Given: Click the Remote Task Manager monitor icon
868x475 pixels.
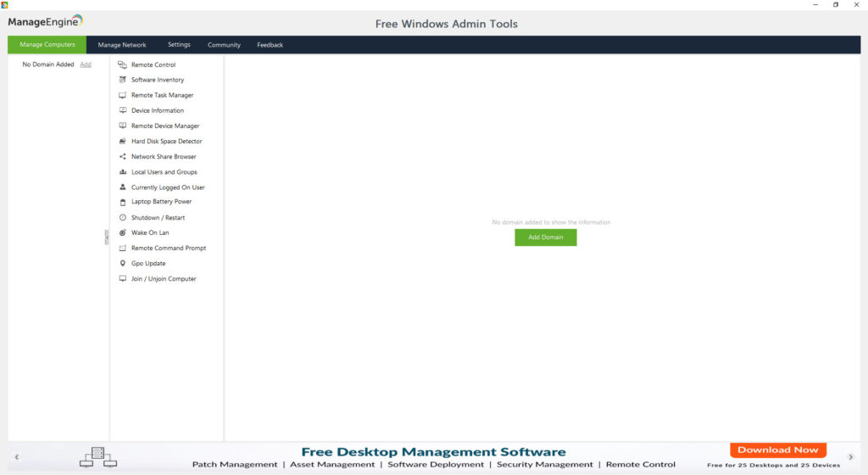Looking at the screenshot, I should click(122, 95).
